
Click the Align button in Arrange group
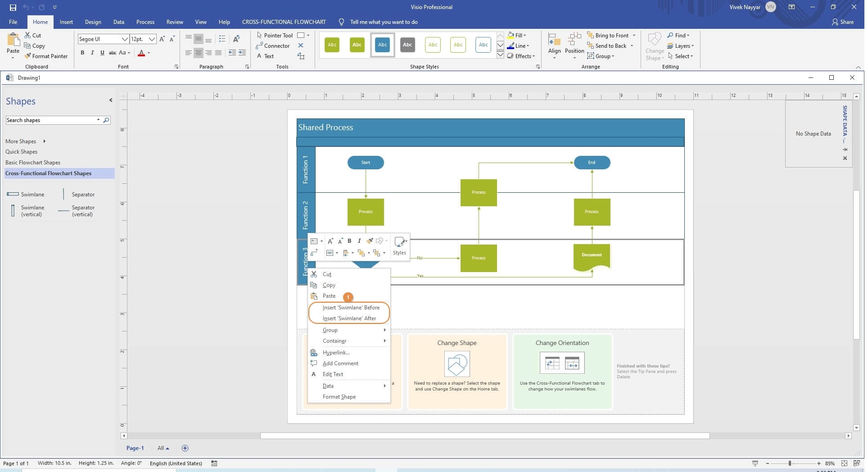point(554,45)
